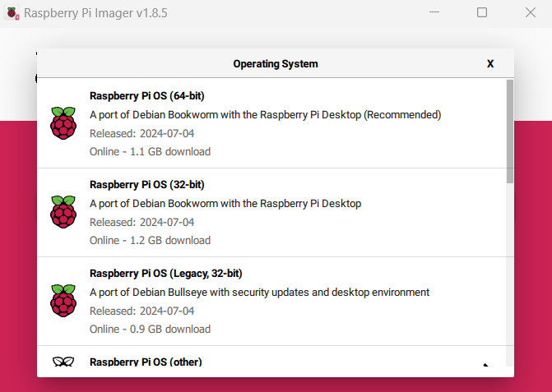Click the Debian Bullseye security updates description
The height and width of the screenshot is (392, 552).
pos(259,293)
